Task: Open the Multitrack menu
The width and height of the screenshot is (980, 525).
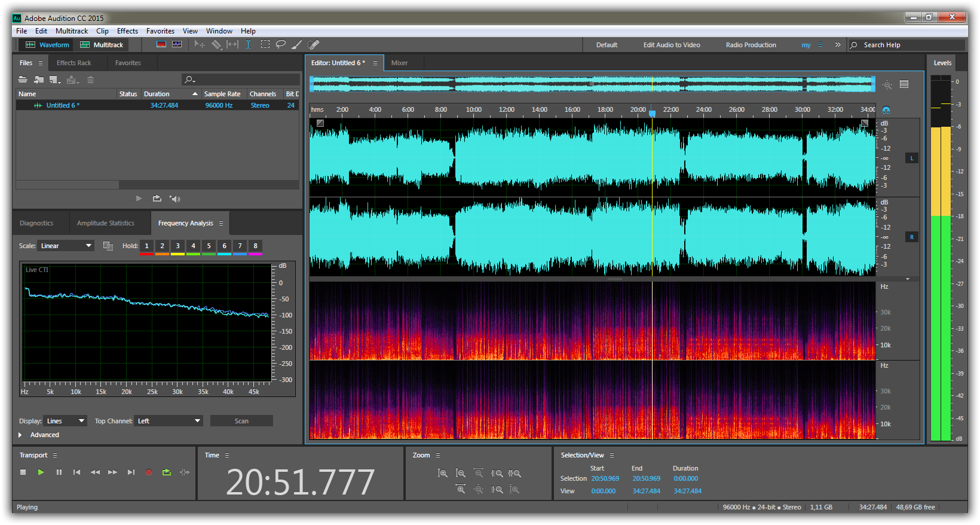Action: click(72, 31)
